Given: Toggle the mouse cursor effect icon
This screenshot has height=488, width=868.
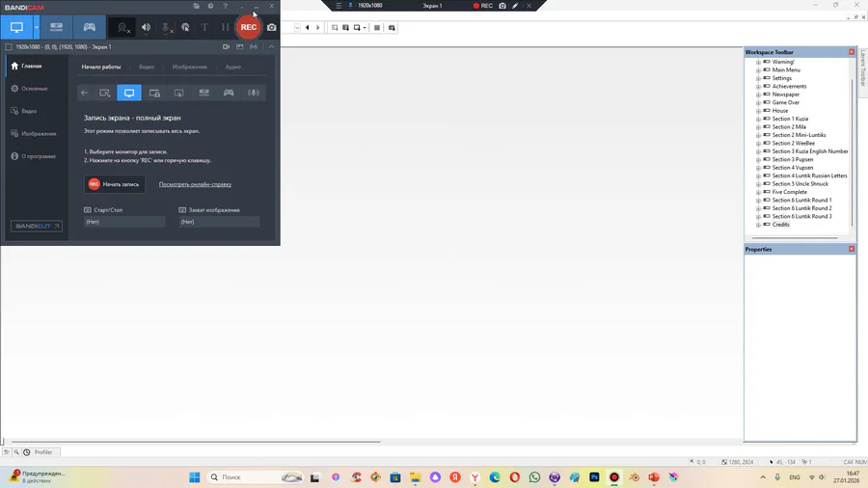Looking at the screenshot, I should click(x=185, y=27).
